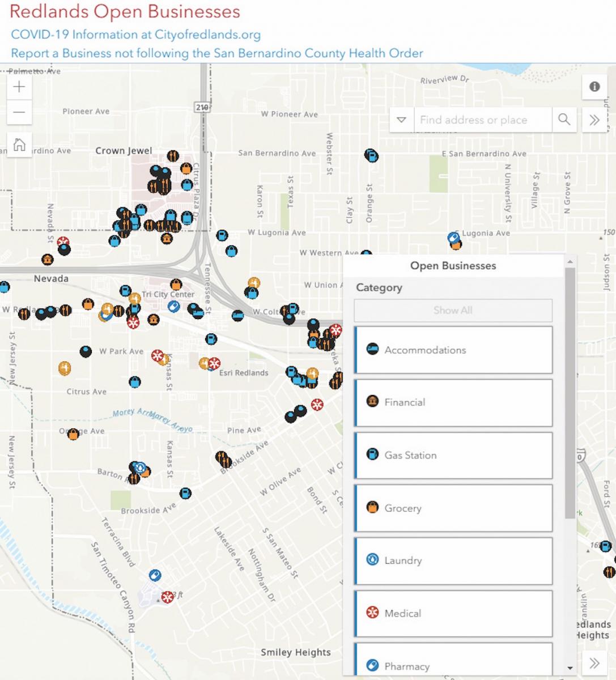Viewport: 616px width, 680px height.
Task: Reset map to default home extent
Action: 19,144
